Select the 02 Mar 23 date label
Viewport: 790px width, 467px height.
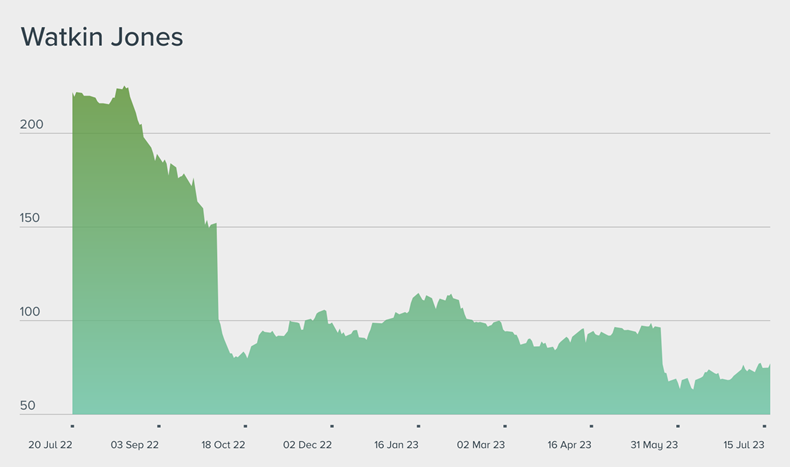[481, 444]
